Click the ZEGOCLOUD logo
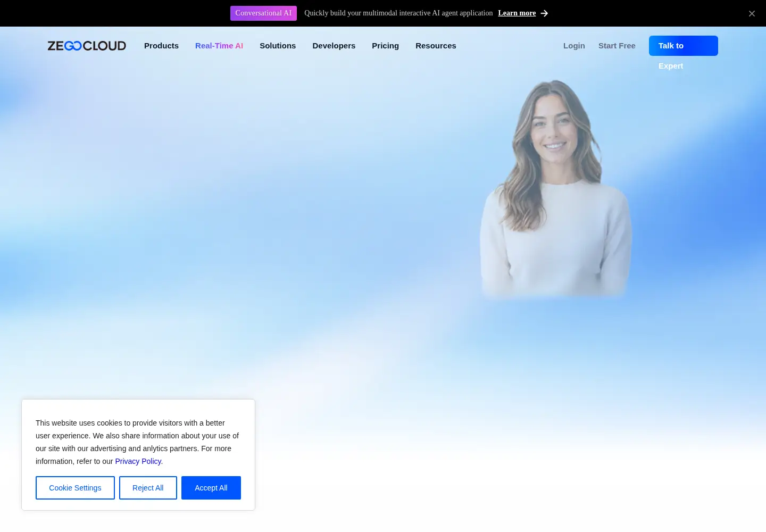 tap(87, 46)
